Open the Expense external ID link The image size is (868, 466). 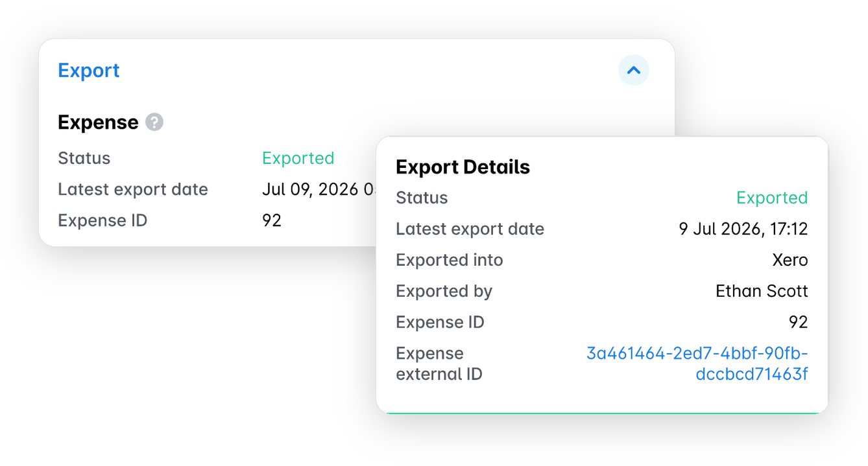point(697,364)
